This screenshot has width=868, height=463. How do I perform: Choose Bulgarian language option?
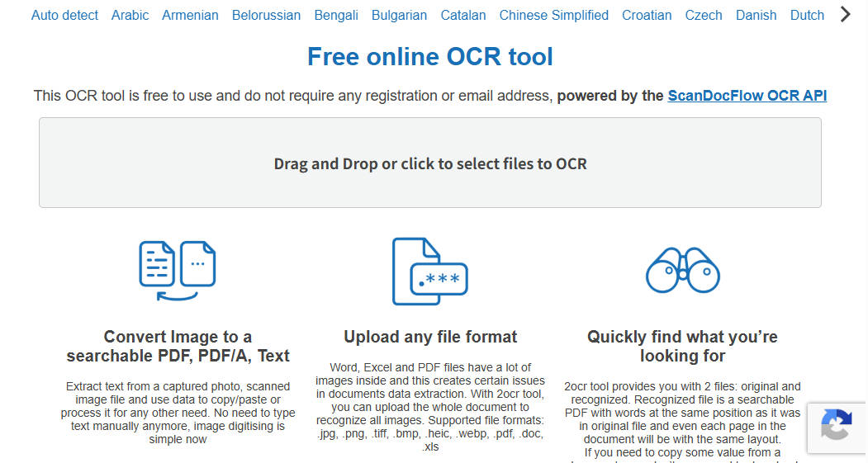(399, 15)
